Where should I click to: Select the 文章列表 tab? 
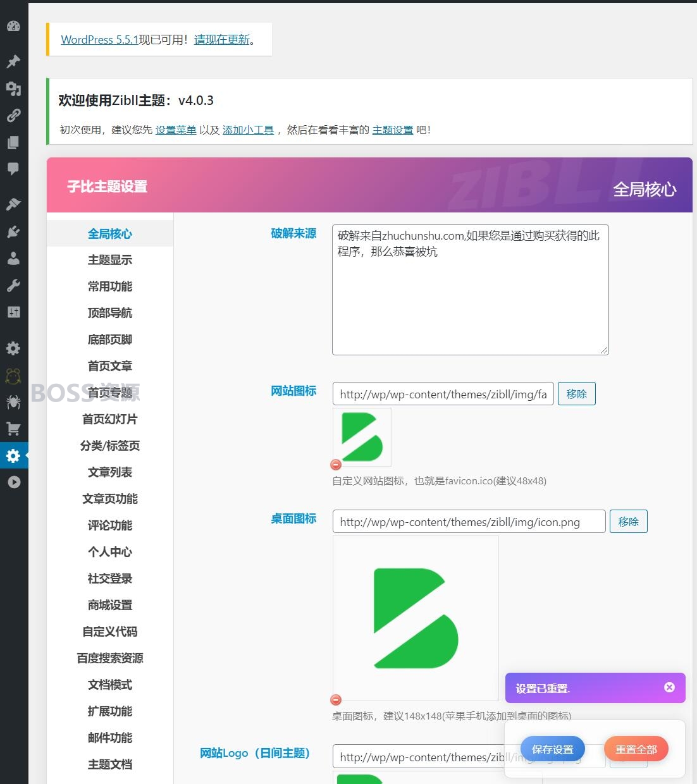110,472
